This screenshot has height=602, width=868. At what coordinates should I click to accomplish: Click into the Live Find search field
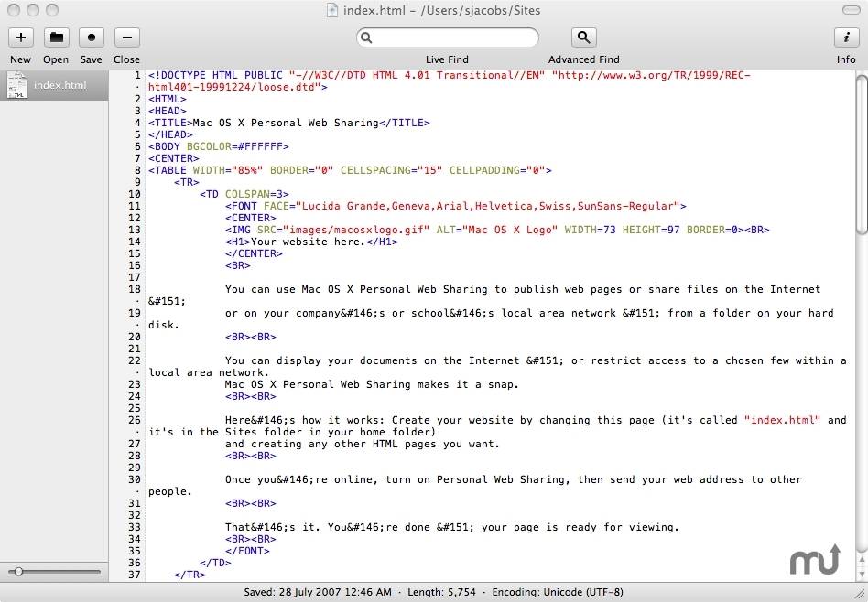pyautogui.click(x=448, y=38)
